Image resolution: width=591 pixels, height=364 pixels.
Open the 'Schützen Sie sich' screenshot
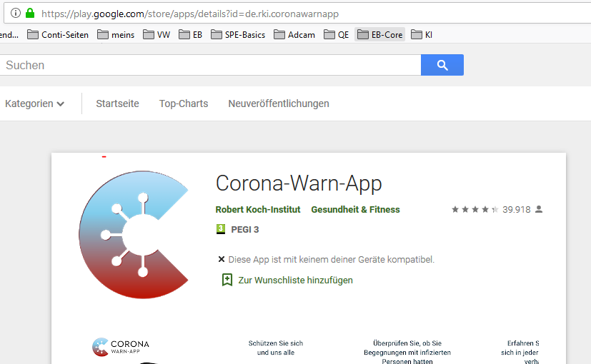coord(276,348)
